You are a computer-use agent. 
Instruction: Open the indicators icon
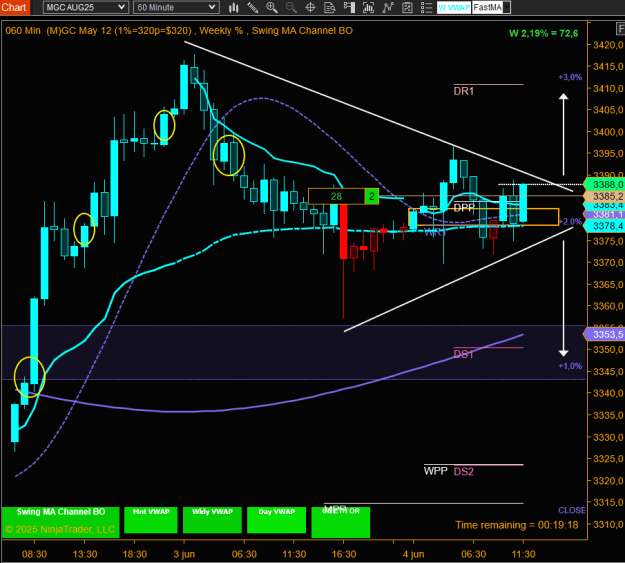368,7
